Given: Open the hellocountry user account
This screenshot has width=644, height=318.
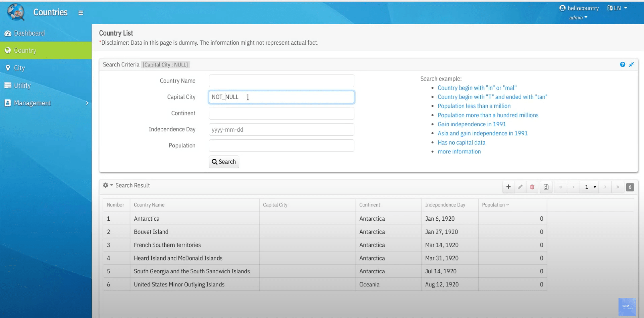Looking at the screenshot, I should (579, 8).
